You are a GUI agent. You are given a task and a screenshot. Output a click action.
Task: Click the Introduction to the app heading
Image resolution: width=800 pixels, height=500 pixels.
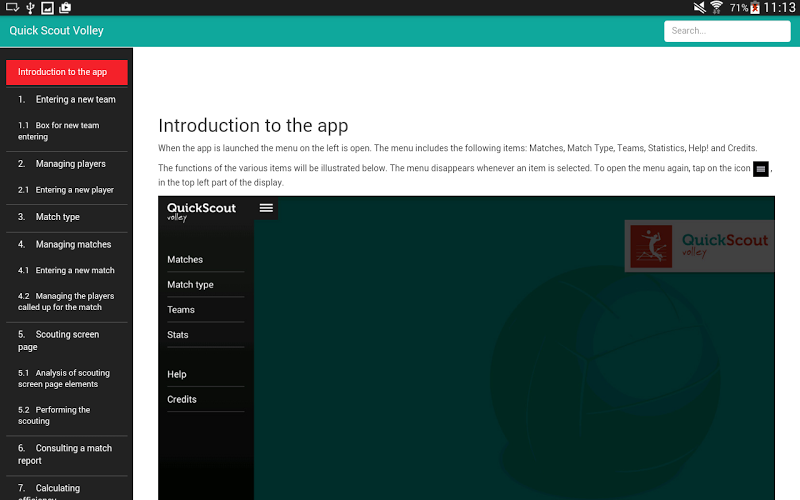click(x=253, y=126)
